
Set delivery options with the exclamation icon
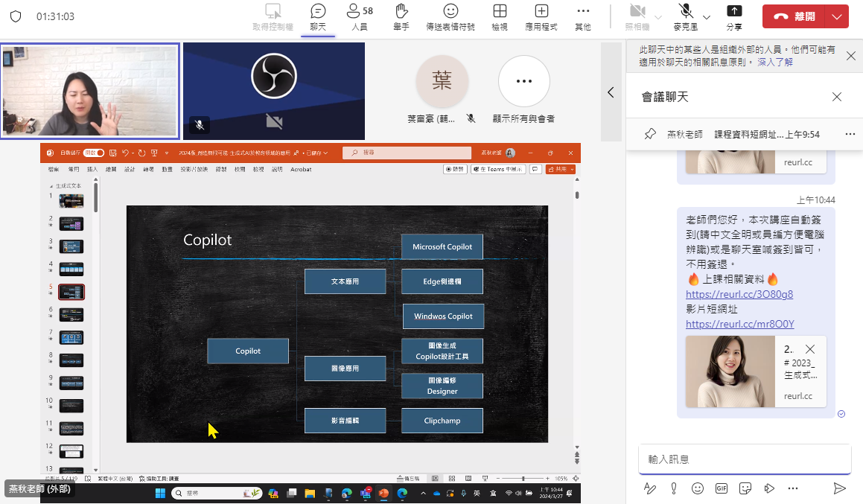[674, 488]
